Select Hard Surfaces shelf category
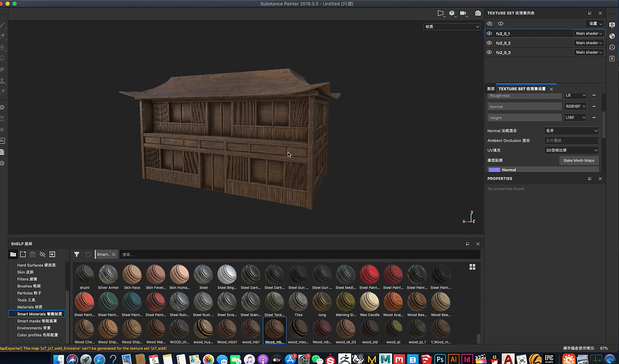This screenshot has width=619, height=364. pos(36,265)
